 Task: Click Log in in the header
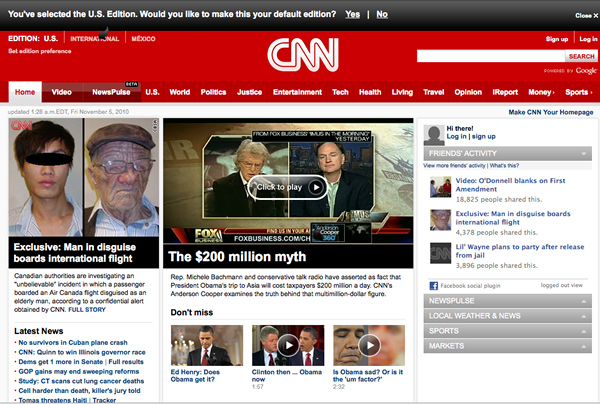pos(588,39)
